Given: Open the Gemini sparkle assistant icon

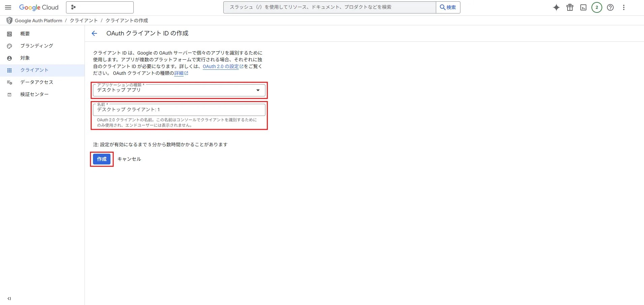Looking at the screenshot, I should (556, 7).
